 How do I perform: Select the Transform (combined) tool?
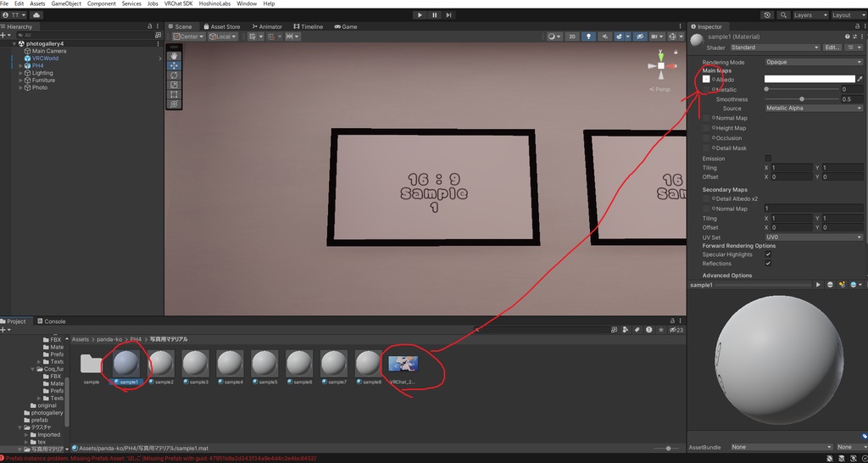[174, 104]
